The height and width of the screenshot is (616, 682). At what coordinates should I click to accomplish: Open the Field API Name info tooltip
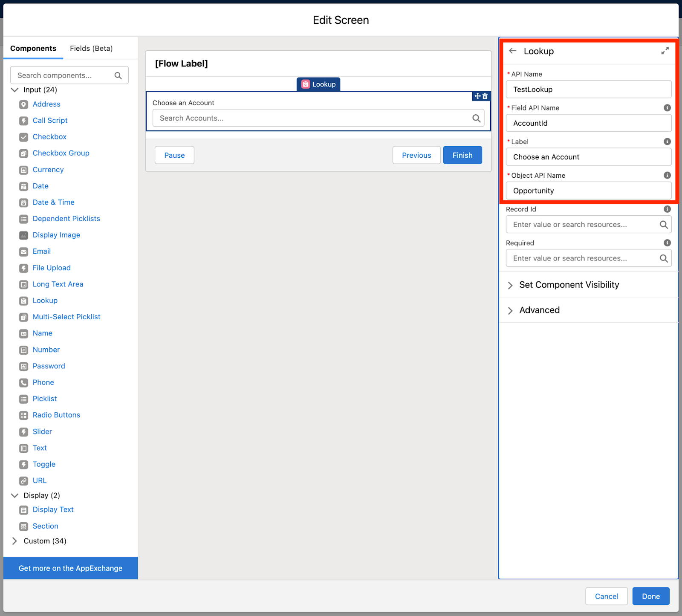point(667,107)
